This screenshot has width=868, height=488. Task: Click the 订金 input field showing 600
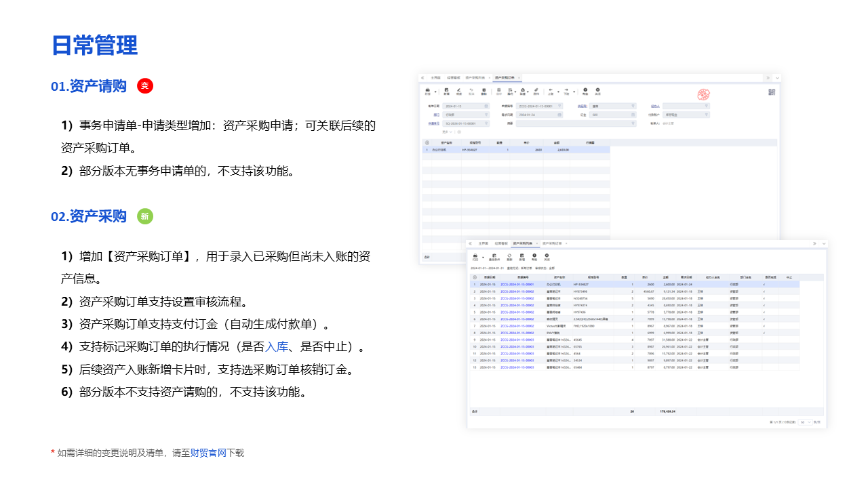point(604,115)
